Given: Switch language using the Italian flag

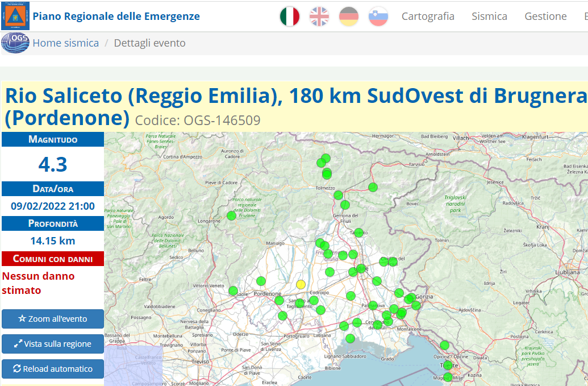Looking at the screenshot, I should (x=290, y=16).
